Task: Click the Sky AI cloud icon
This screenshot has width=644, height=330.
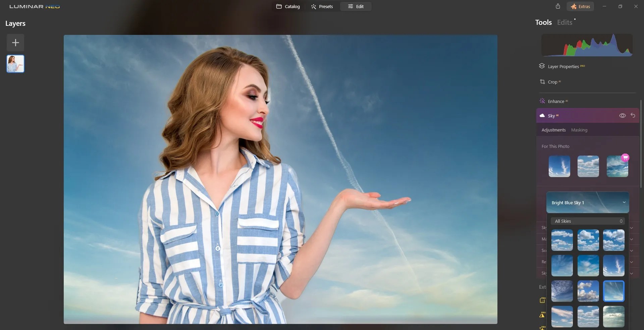Action: 542,115
